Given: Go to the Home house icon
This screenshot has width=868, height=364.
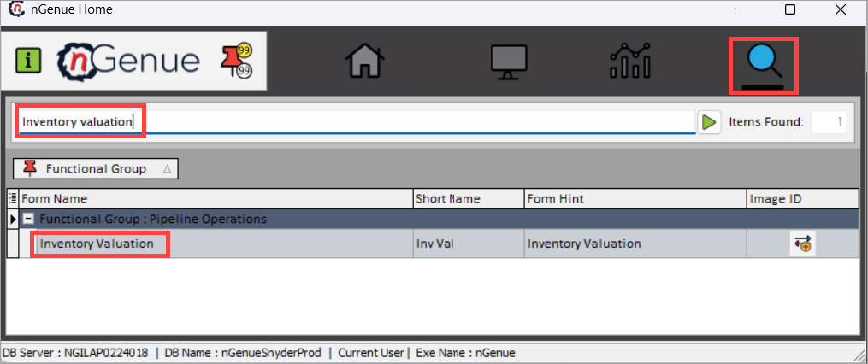Looking at the screenshot, I should tap(365, 61).
